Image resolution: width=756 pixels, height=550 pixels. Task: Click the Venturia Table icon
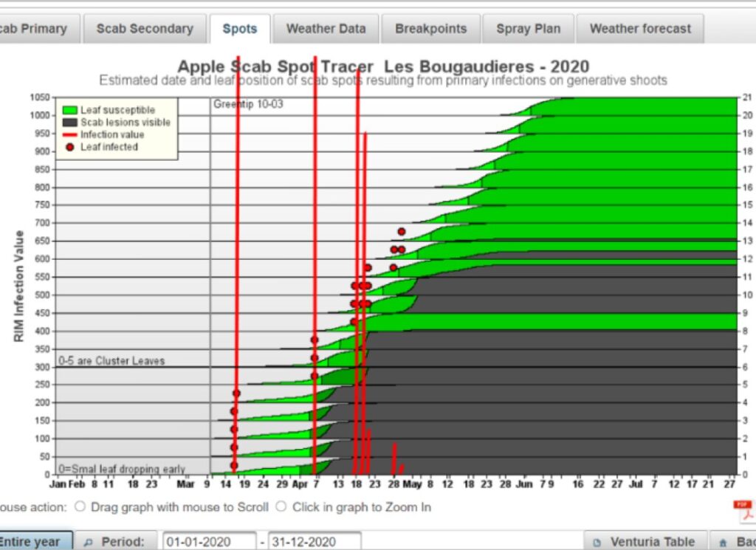(x=597, y=543)
